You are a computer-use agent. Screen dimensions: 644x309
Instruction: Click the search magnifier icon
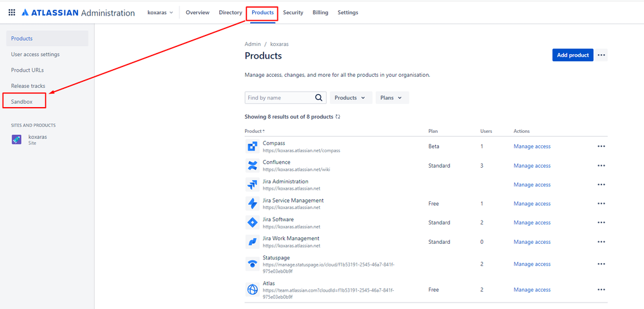click(318, 98)
